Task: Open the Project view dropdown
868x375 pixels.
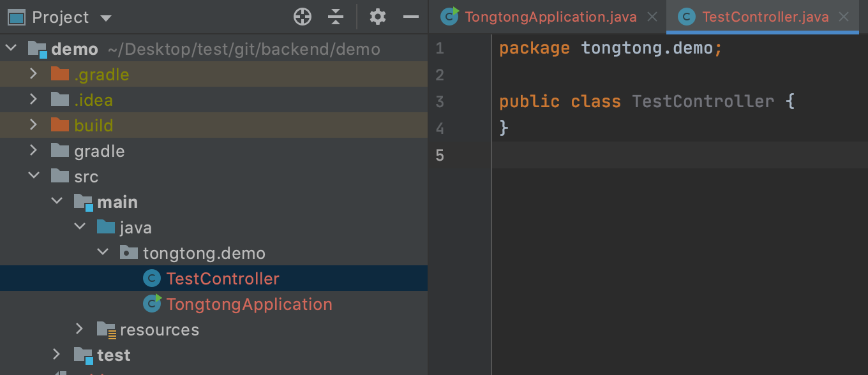Action: tap(106, 18)
